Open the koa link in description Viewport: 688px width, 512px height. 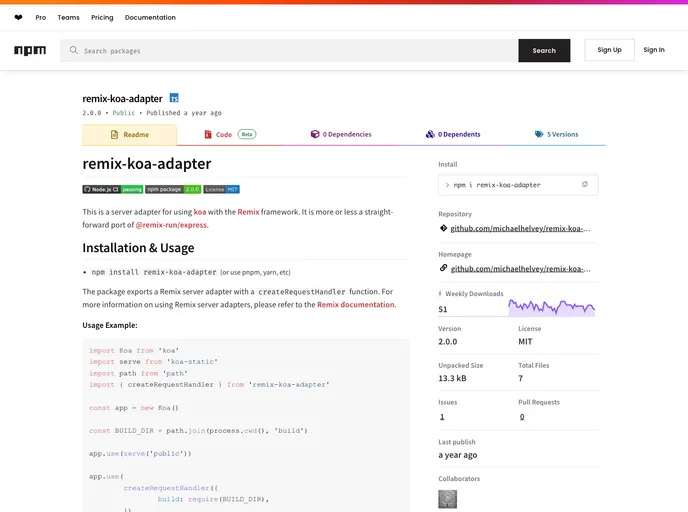tap(200, 212)
